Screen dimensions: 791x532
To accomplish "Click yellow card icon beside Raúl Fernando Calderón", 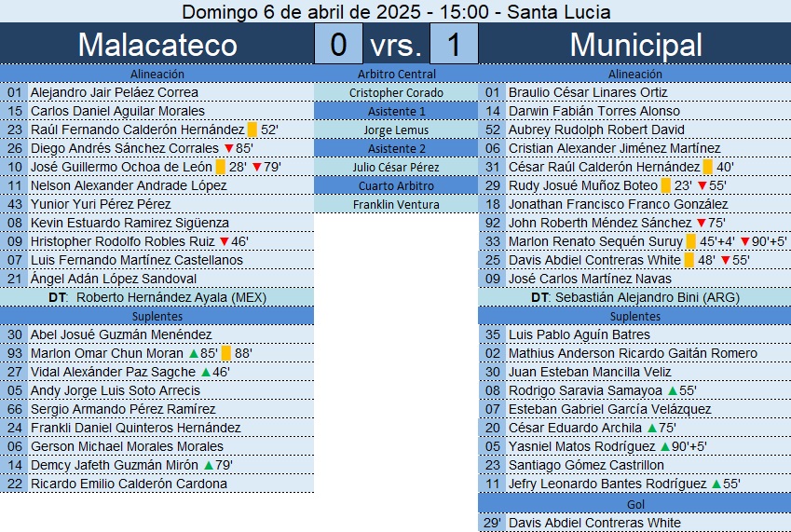I will 252,130.
